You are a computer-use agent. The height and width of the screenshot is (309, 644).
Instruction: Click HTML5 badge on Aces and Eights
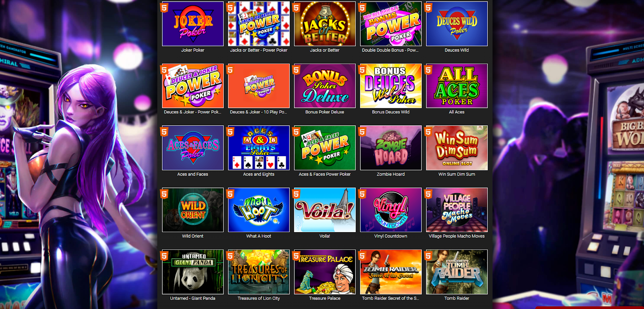click(x=231, y=132)
